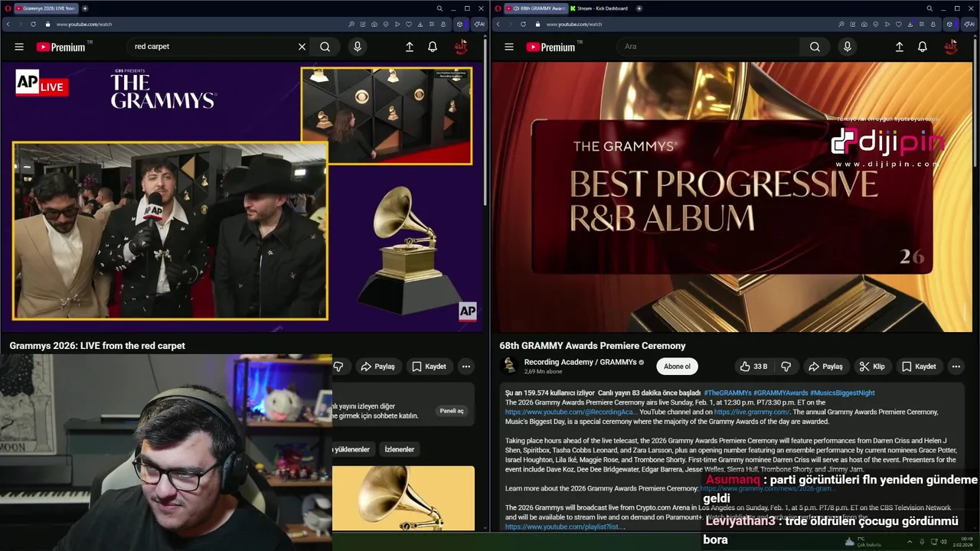Open account avatar in left YouTube window

click(x=461, y=47)
